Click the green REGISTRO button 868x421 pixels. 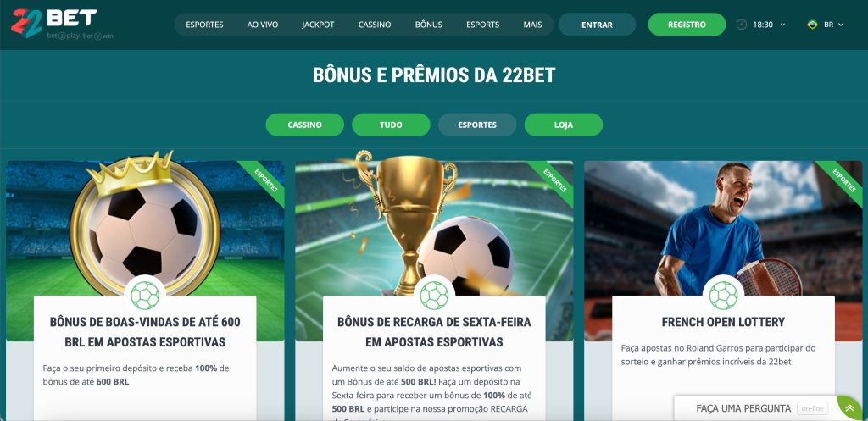click(x=687, y=25)
